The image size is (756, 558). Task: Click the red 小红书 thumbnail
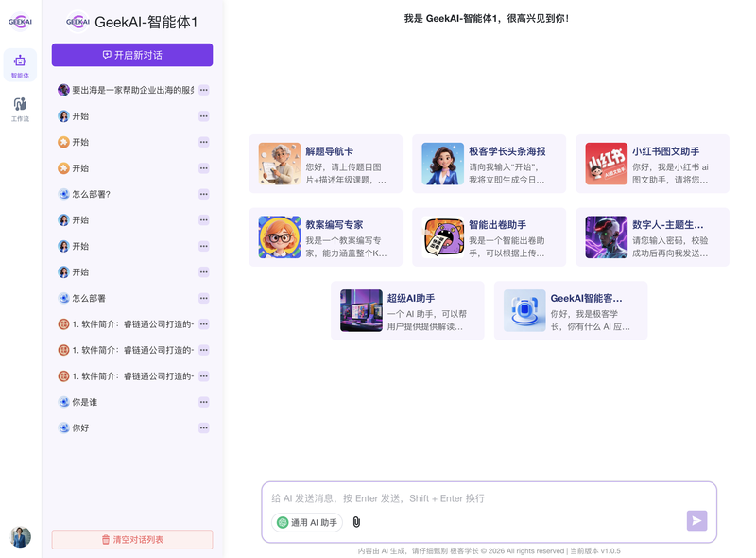tap(607, 164)
